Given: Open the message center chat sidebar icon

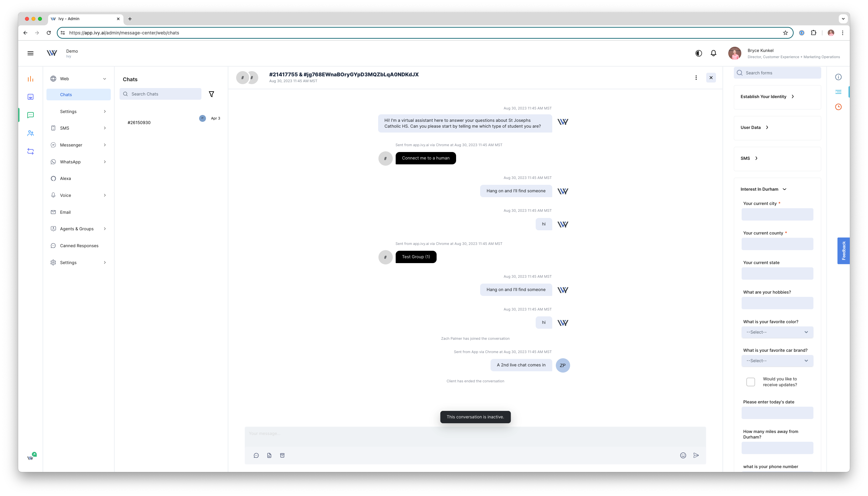Looking at the screenshot, I should (30, 115).
